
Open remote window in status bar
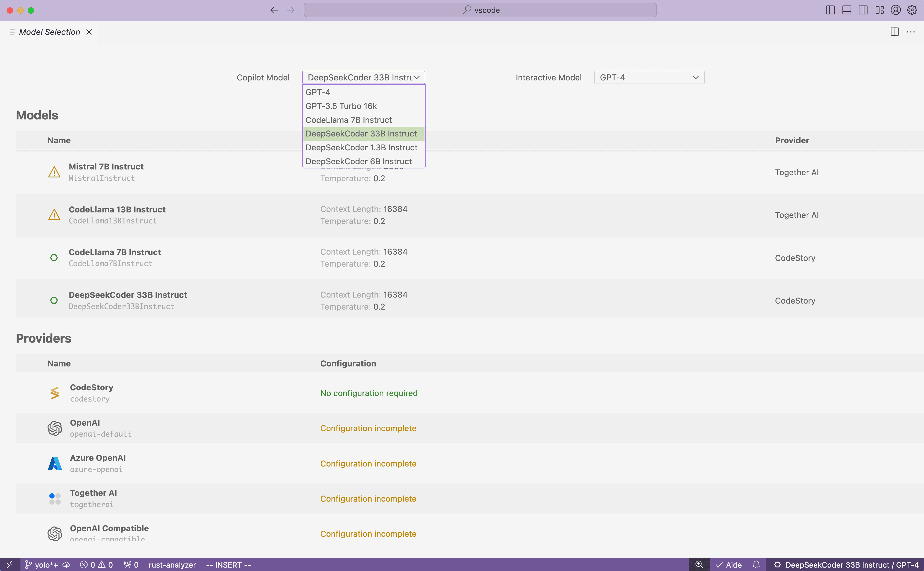10,564
